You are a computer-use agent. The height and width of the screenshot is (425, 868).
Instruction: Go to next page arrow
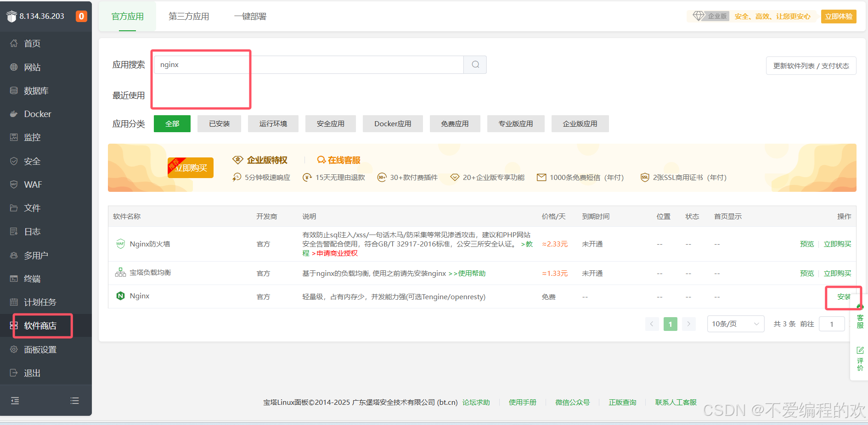(x=688, y=324)
